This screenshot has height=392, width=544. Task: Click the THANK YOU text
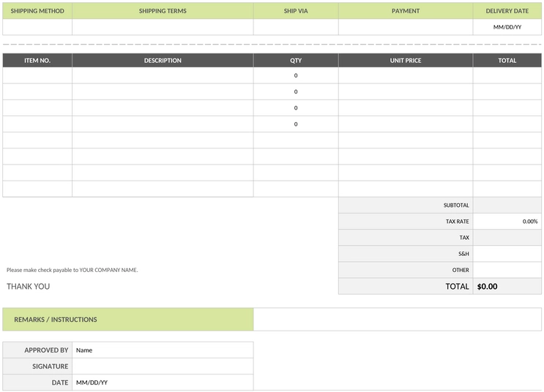point(28,286)
